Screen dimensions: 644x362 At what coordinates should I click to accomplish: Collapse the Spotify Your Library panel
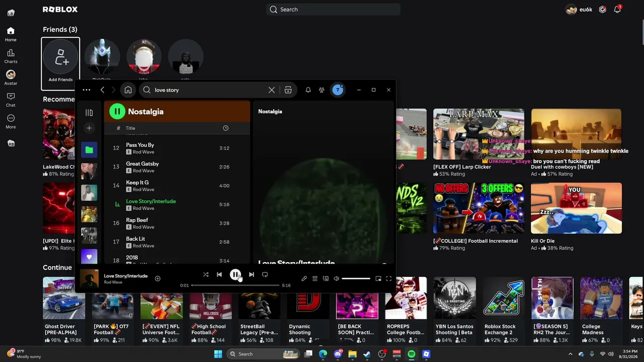89,113
